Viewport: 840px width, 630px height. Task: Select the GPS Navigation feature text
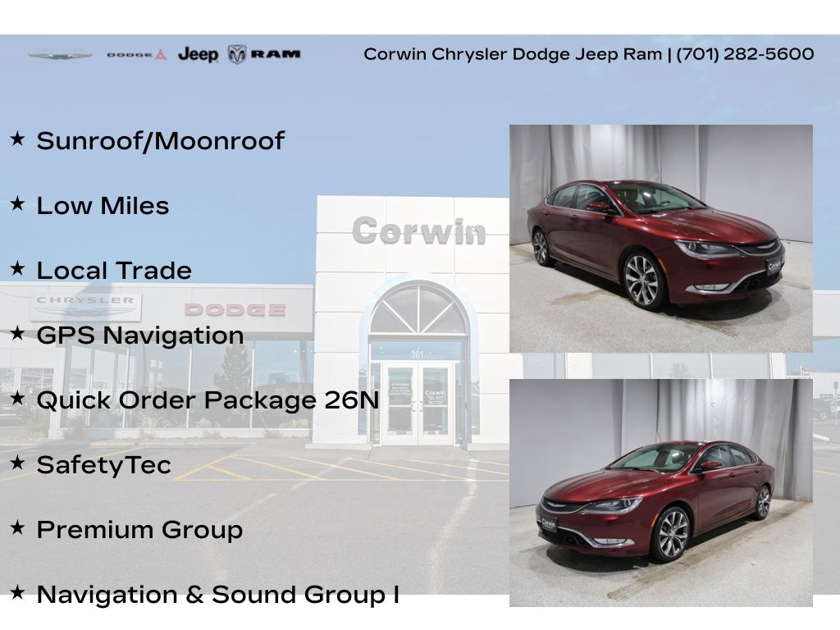pos(139,336)
